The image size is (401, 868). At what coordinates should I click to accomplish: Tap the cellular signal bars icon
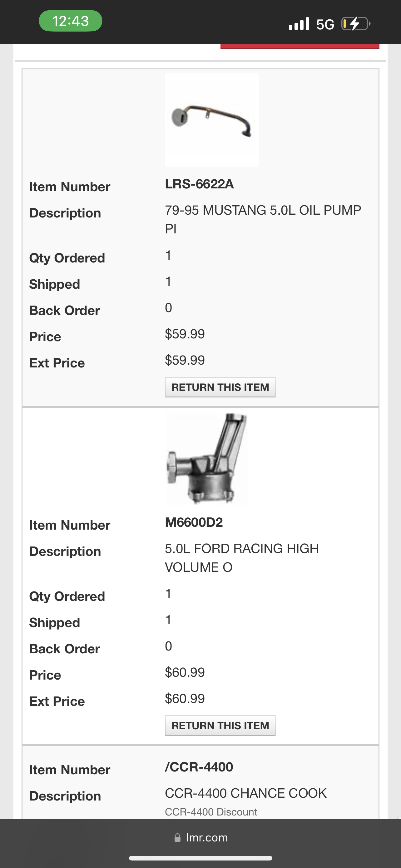tap(299, 24)
